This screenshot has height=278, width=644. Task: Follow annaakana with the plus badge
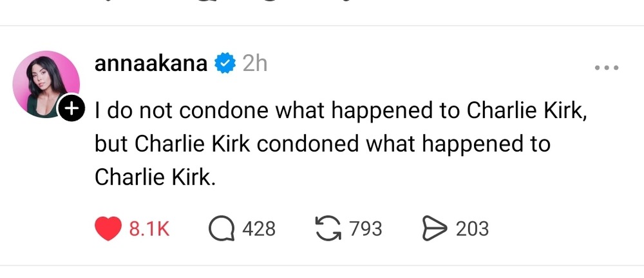tap(71, 108)
